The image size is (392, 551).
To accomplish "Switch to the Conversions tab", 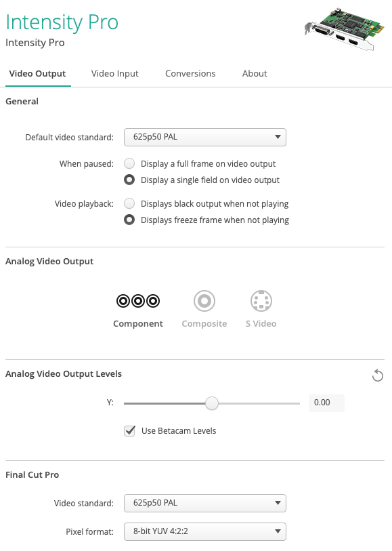I will coord(190,73).
